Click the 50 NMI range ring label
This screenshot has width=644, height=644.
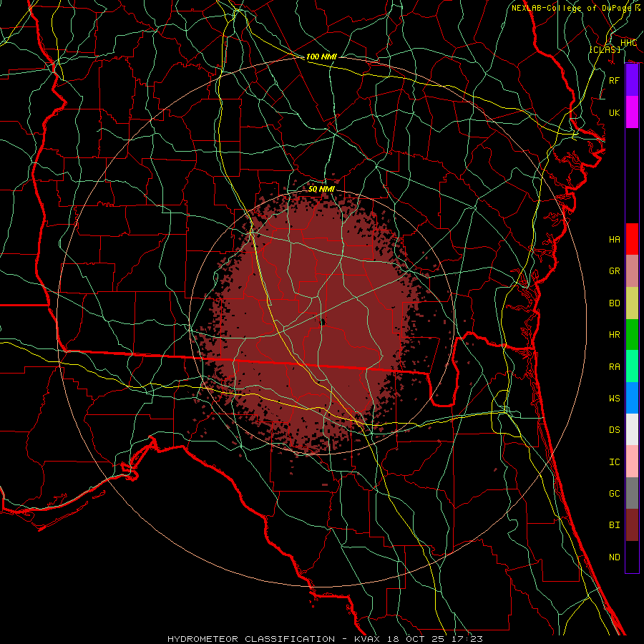(321, 189)
